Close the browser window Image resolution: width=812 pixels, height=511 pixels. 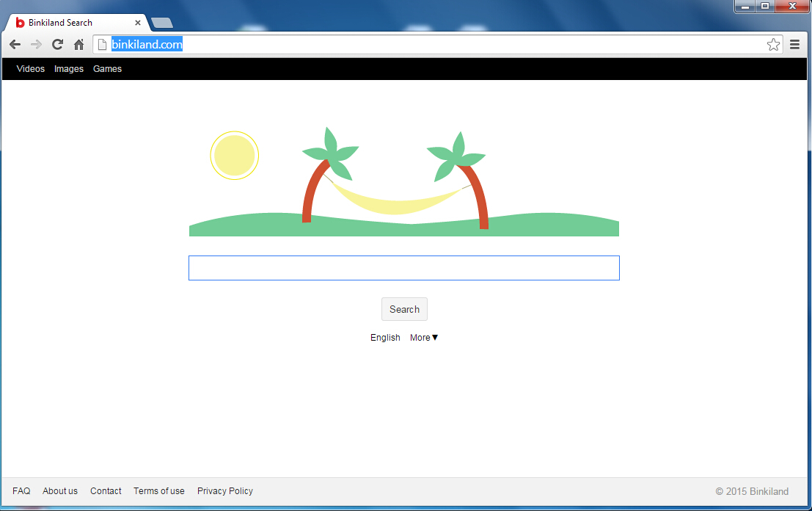click(792, 6)
